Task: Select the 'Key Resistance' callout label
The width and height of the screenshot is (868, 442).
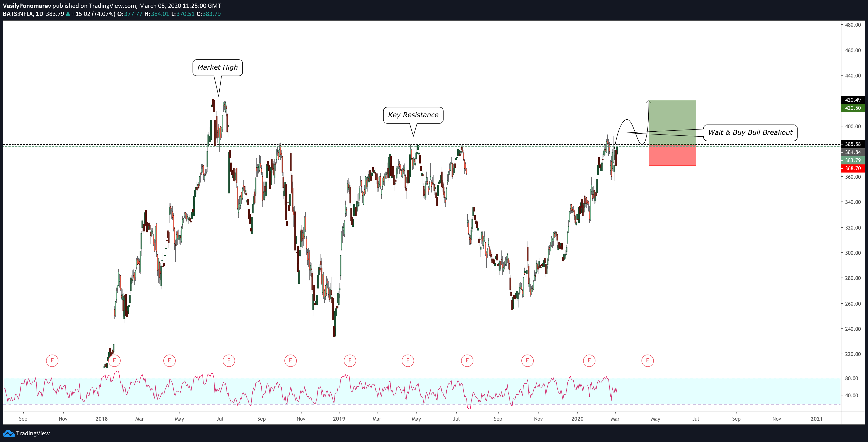Action: [413, 115]
